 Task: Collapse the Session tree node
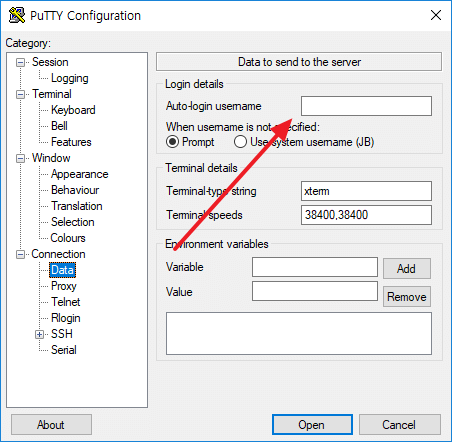[x=20, y=62]
